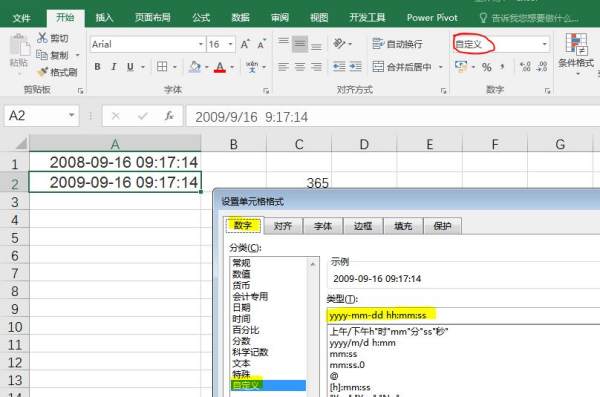
Task: Click the formula bar showing 2009/9/16
Action: click(x=393, y=116)
